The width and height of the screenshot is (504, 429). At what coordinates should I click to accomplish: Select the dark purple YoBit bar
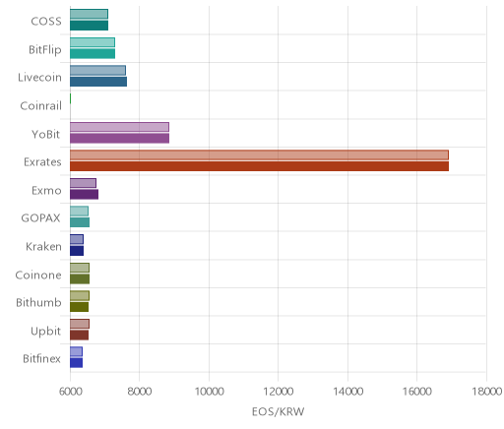(x=119, y=139)
